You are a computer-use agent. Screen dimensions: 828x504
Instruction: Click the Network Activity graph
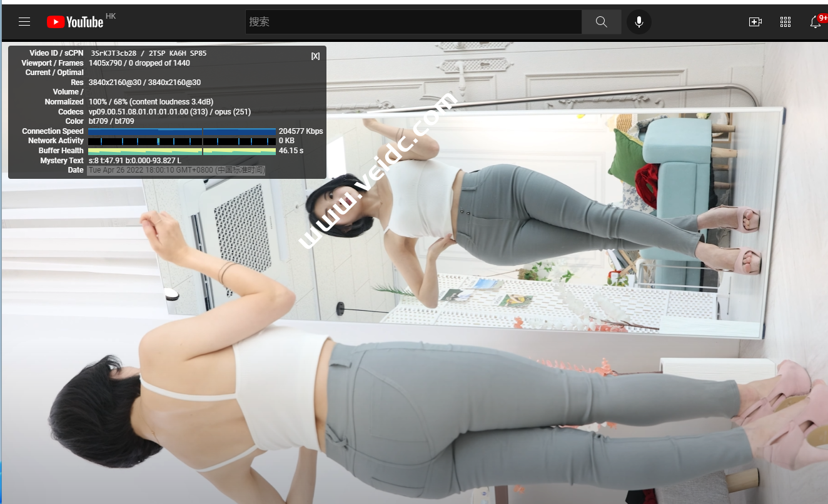[182, 141]
